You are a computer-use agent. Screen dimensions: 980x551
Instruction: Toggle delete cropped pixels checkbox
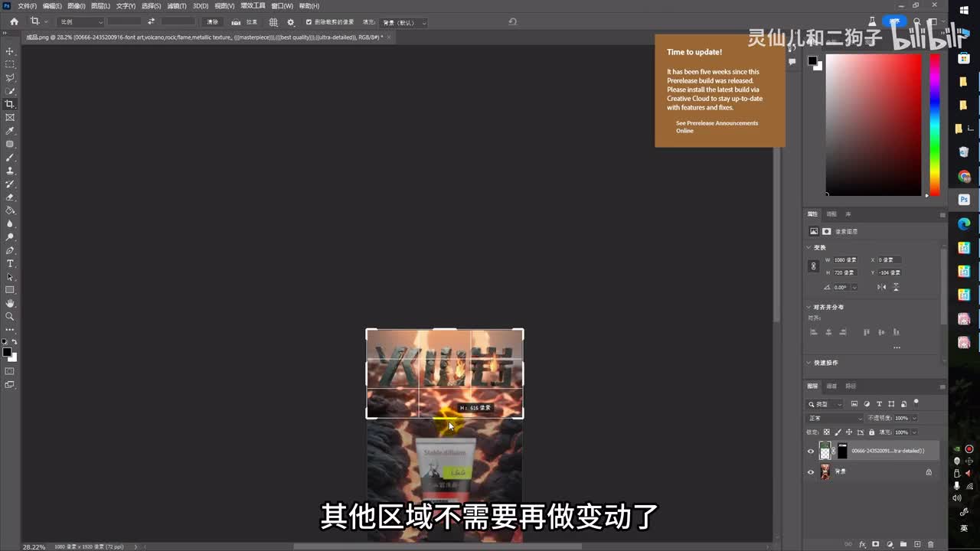[309, 22]
